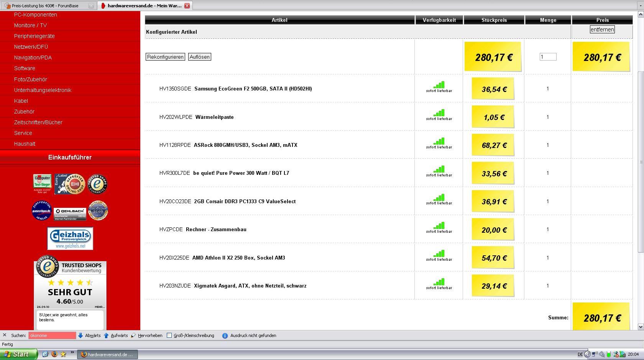Viewport: 644px width, 360px height.
Task: Click the star icon in quick launch
Action: (63, 354)
